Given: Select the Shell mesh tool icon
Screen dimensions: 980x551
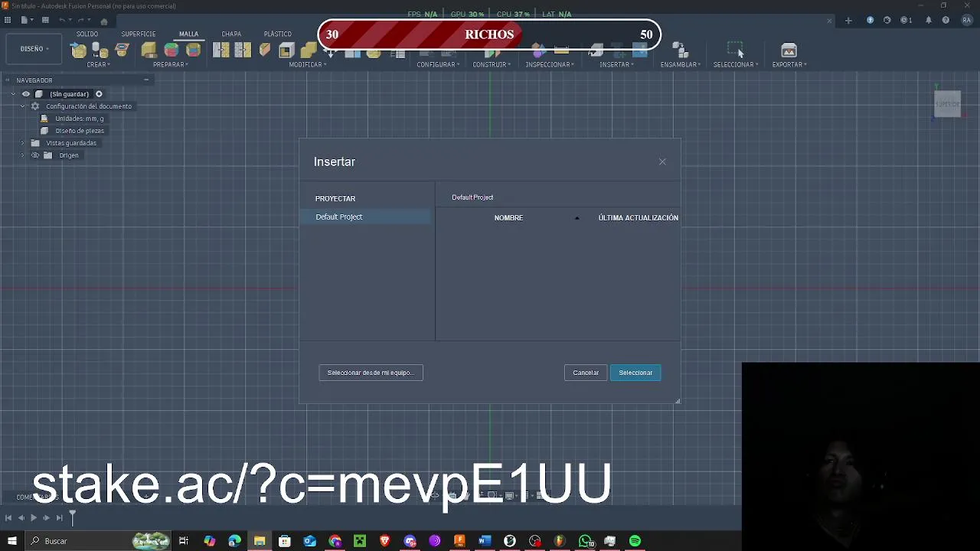Looking at the screenshot, I should [286, 51].
